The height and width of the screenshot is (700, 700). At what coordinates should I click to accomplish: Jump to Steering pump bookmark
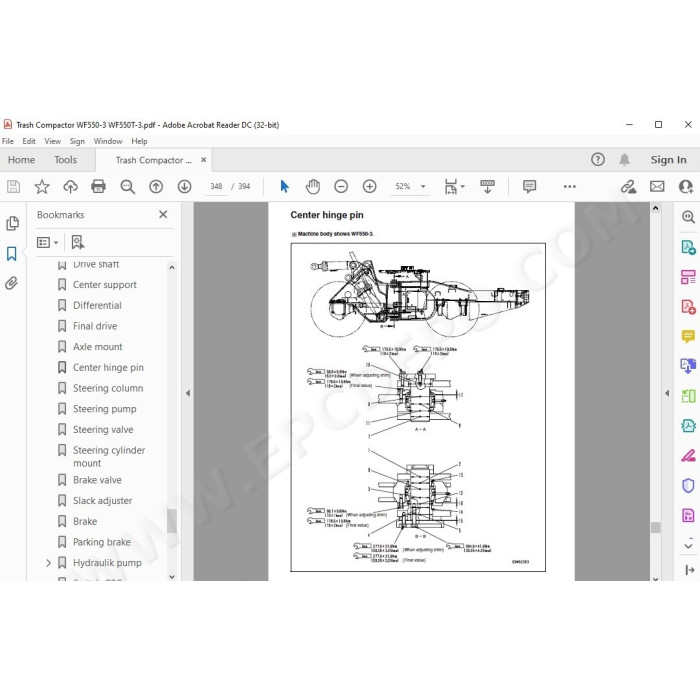(104, 408)
